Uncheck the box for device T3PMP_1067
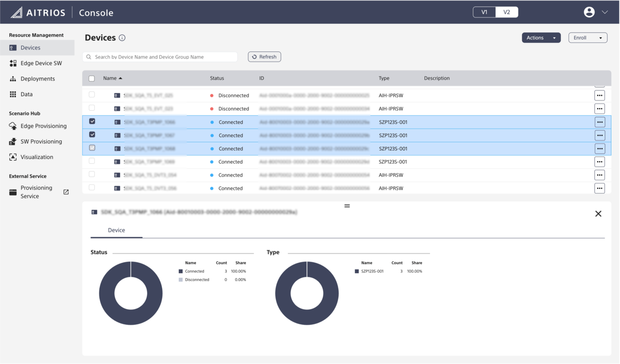620x364 pixels. coord(92,135)
